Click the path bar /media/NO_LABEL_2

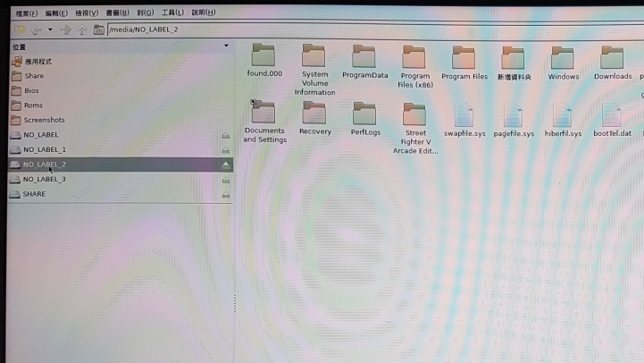(x=375, y=30)
